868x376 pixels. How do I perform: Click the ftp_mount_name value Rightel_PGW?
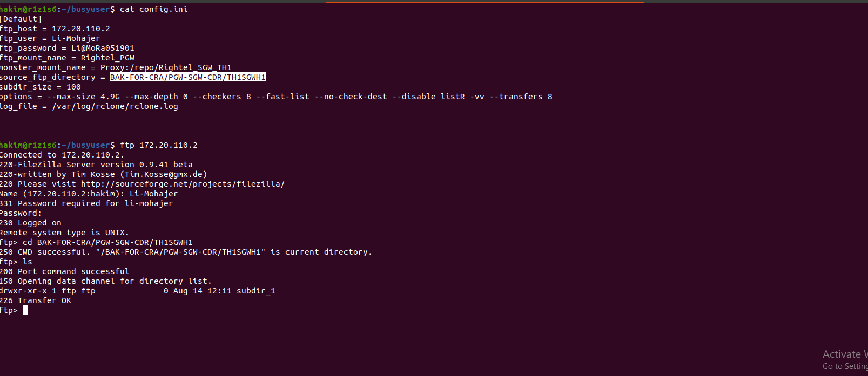pyautogui.click(x=107, y=58)
